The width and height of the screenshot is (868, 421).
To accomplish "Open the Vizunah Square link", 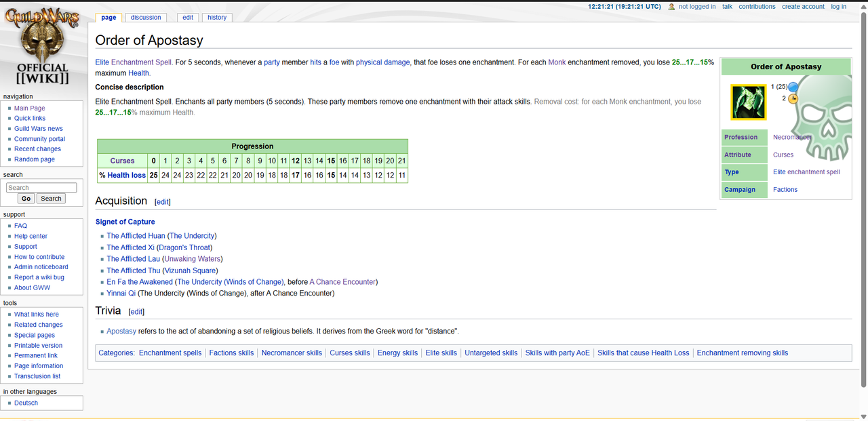I will (x=190, y=270).
